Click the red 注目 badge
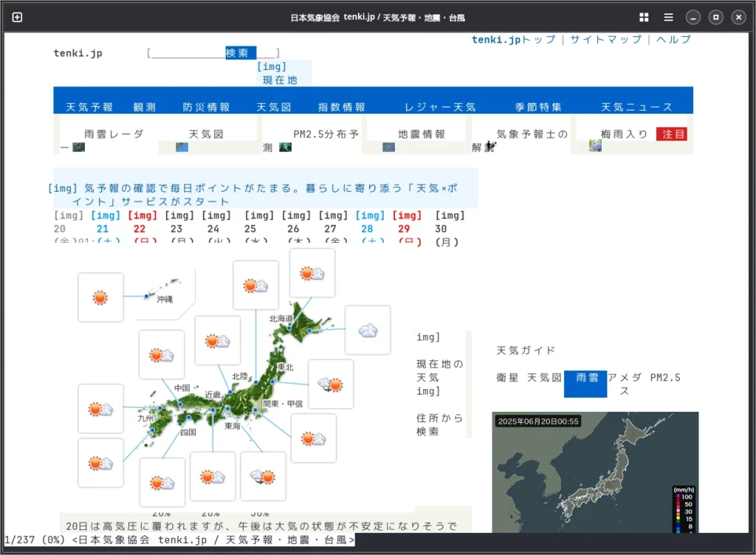Screen dimensions: 756x555 click(x=672, y=134)
